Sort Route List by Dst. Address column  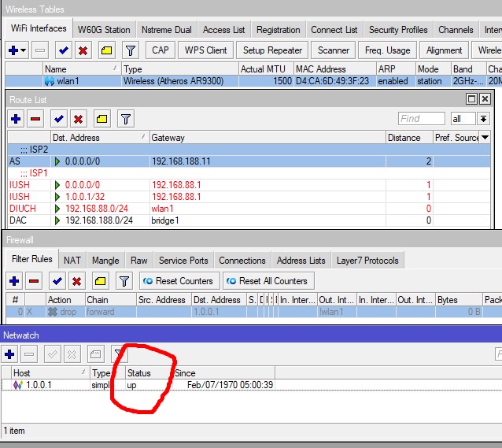[100, 138]
